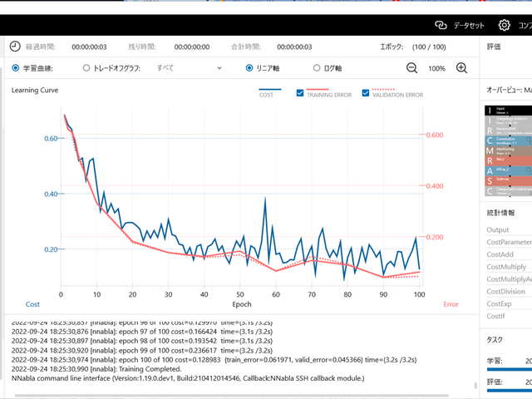Viewport: 532px width, 399px height.
Task: Select the ImageAugmentation layer in overview
Action: tap(508, 121)
